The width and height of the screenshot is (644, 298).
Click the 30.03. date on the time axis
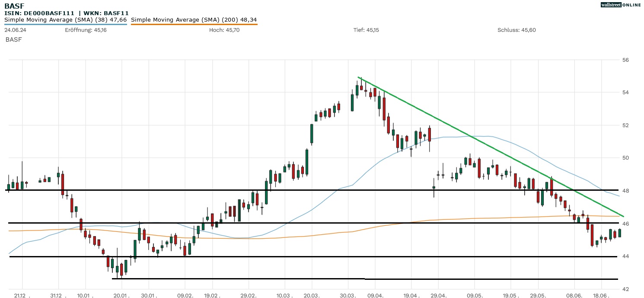pos(348,295)
